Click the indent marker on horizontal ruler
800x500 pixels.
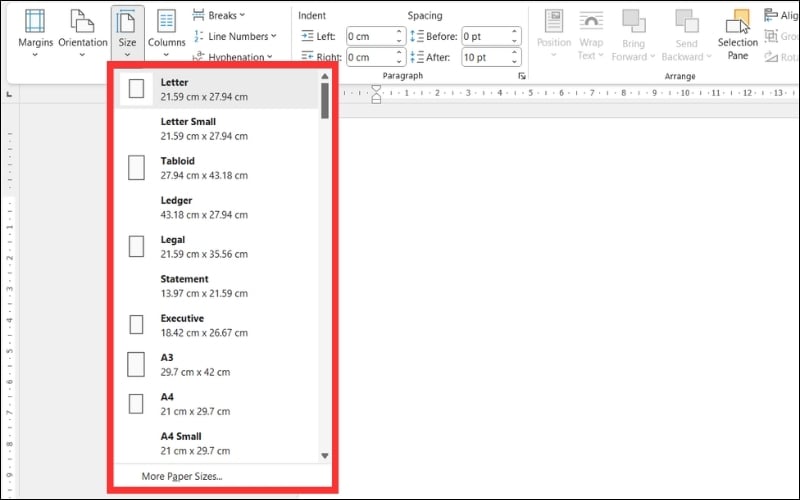point(376,94)
